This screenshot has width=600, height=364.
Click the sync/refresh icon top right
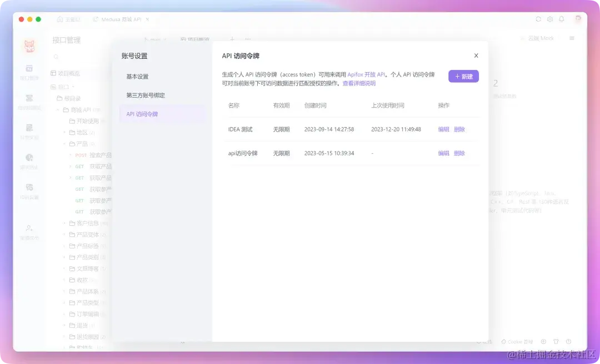(x=537, y=18)
